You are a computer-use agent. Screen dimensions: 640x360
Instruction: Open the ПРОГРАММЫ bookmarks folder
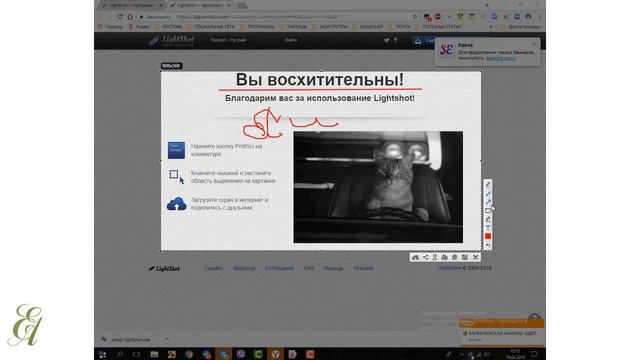257,27
